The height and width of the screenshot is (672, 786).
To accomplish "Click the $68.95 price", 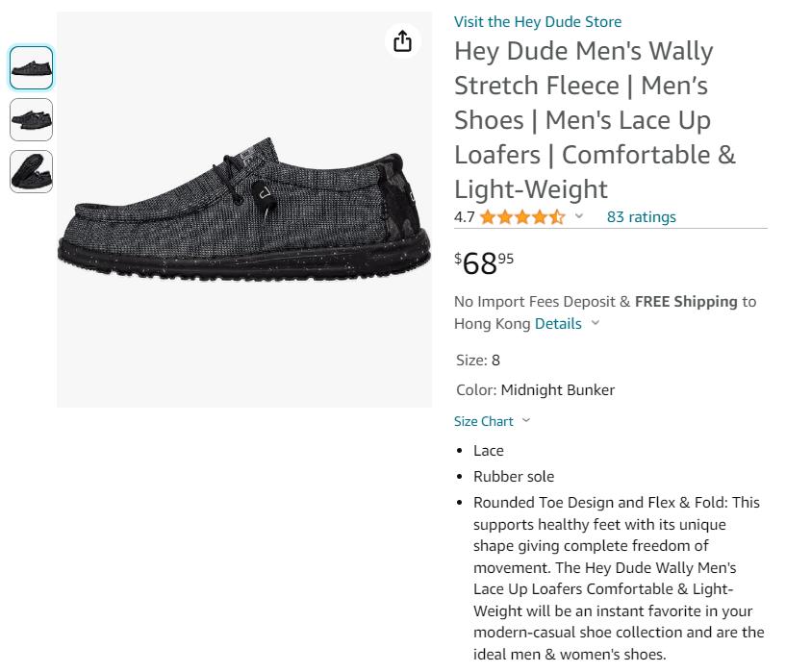I will tap(484, 263).
